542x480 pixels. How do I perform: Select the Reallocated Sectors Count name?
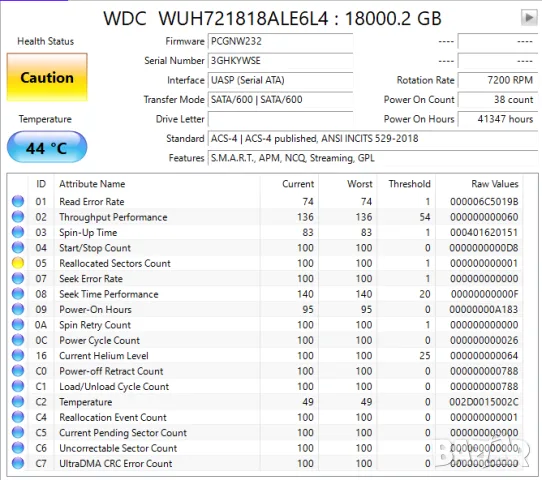[115, 263]
